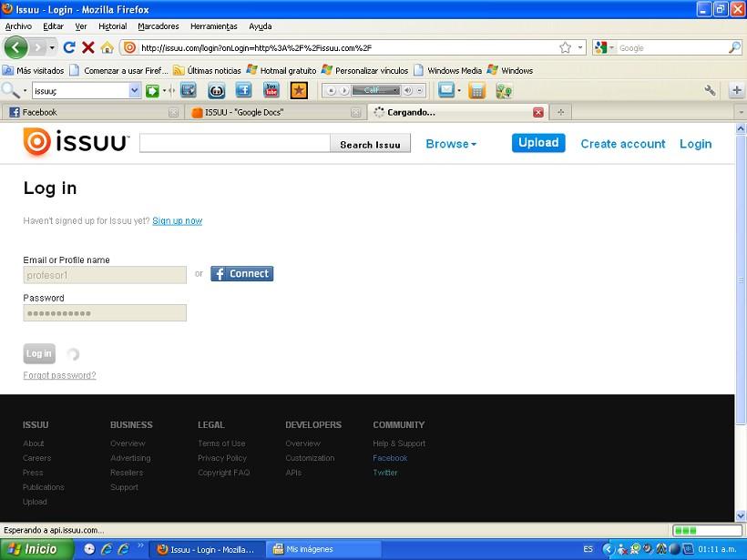747x560 pixels.
Task: Click the Firefox icon in the title bar
Action: tap(6, 9)
